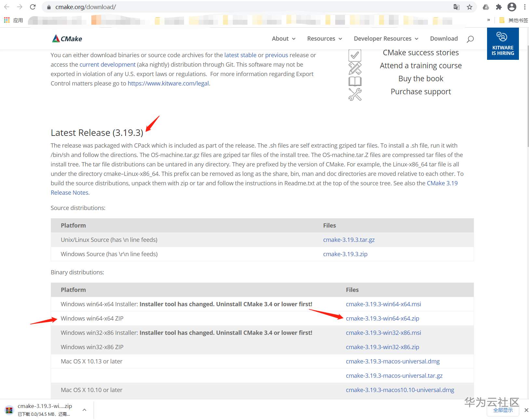The width and height of the screenshot is (529, 420).
Task: Bookmark this page with the star icon
Action: (469, 7)
